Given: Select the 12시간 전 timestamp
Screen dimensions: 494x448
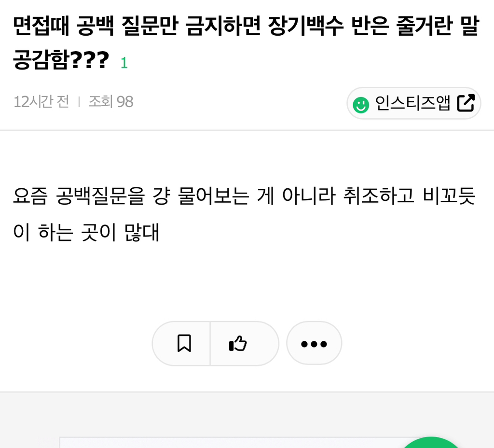Looking at the screenshot, I should 41,102.
